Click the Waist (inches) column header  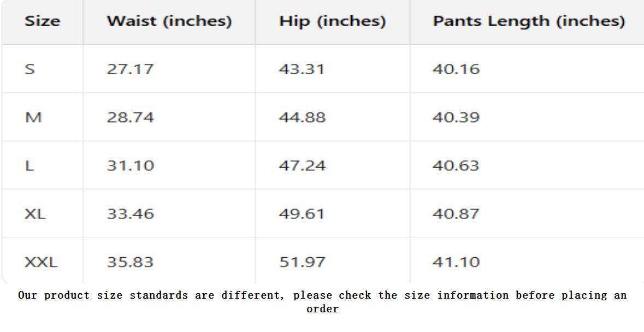pos(169,21)
